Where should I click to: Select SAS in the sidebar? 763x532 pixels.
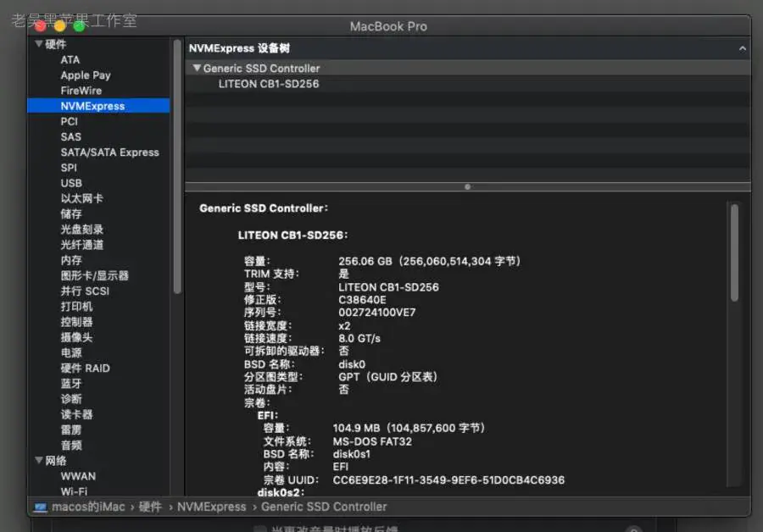tap(71, 137)
